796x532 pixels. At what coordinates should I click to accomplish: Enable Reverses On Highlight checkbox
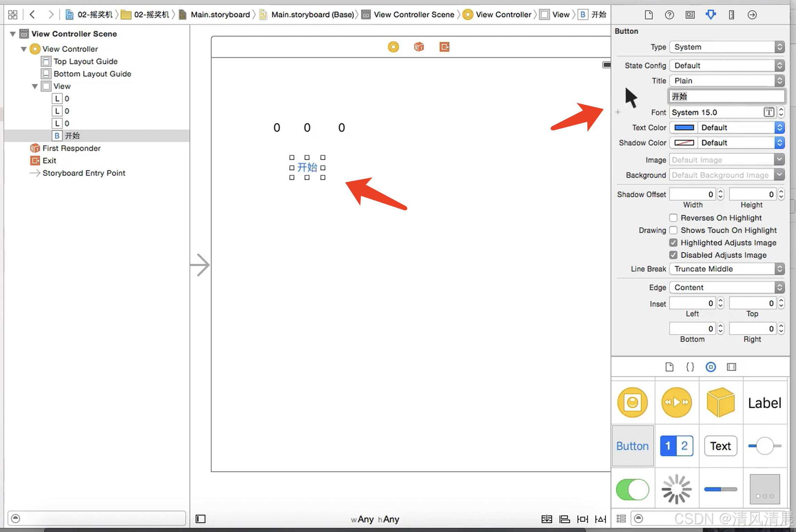click(673, 218)
